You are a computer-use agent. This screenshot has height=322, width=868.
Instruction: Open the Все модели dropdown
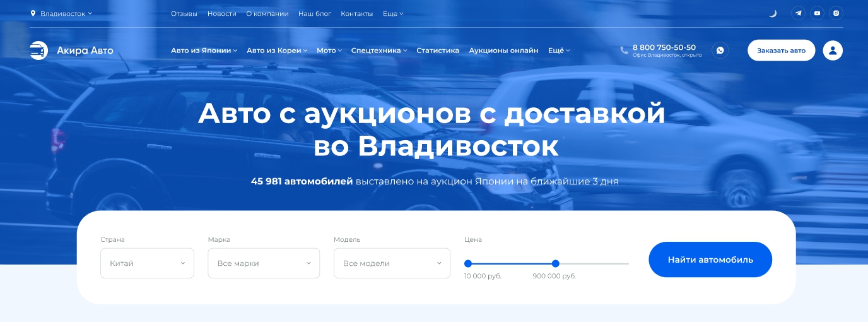[x=392, y=263]
